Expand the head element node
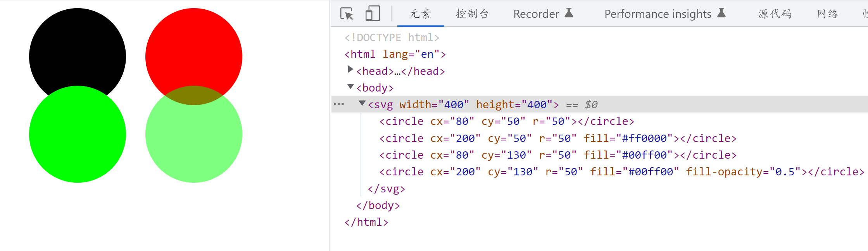The image size is (868, 251). point(350,69)
